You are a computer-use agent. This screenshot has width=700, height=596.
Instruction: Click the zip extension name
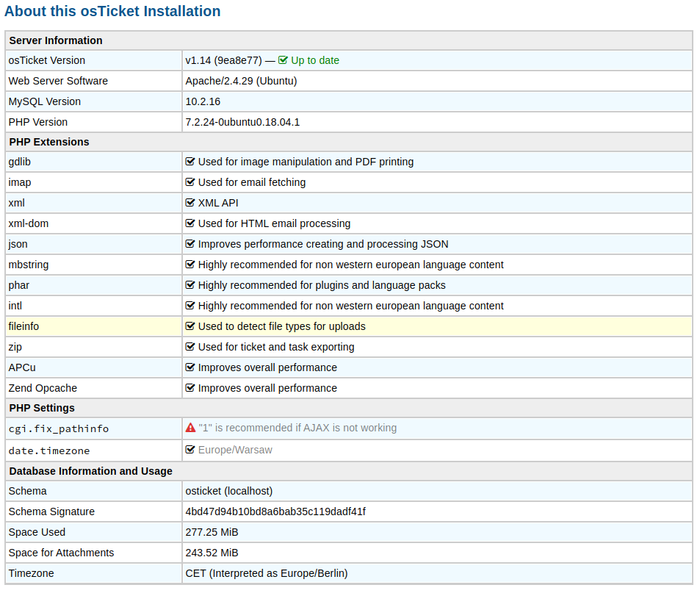[15, 347]
